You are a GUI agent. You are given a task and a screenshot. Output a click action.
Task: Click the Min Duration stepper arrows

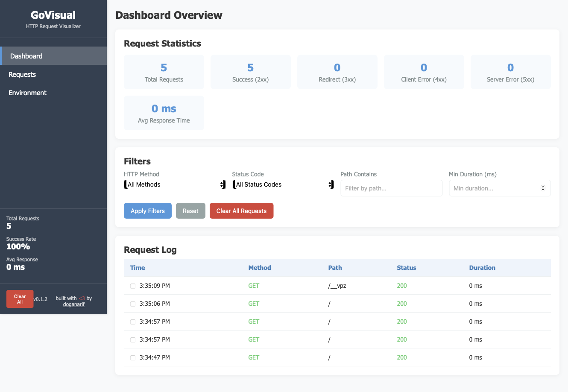543,188
